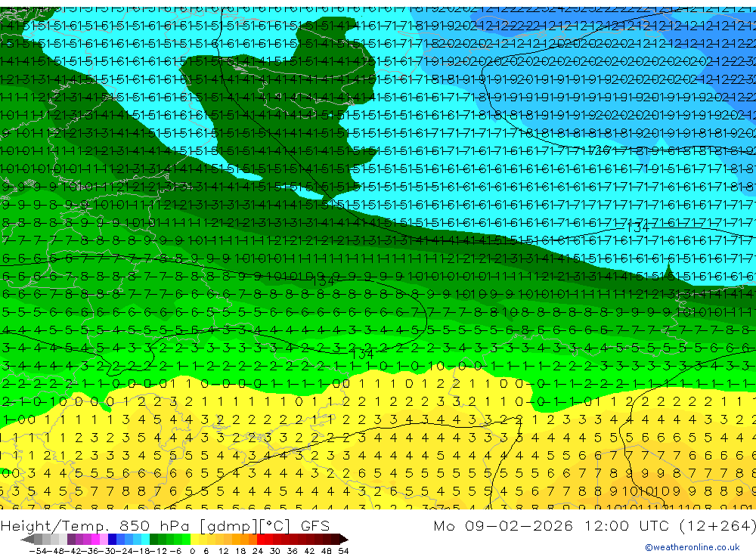Click the '0' legend scale value
Screen dimensions: 756x554
192,551
